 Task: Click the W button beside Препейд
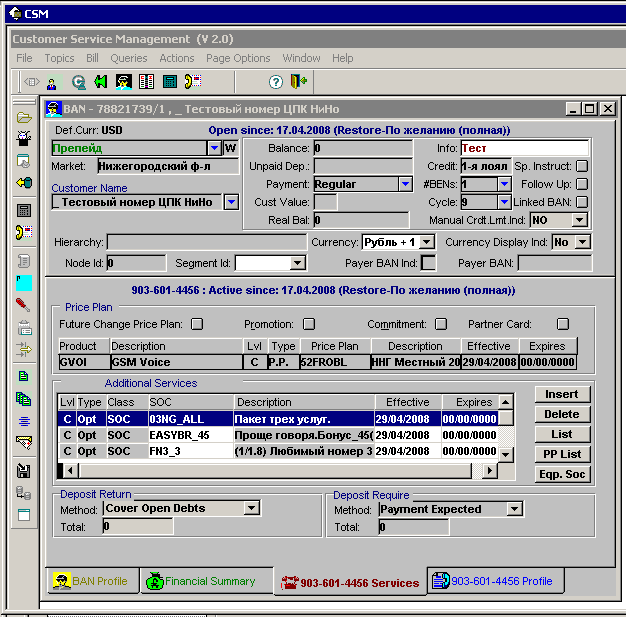pos(230,148)
